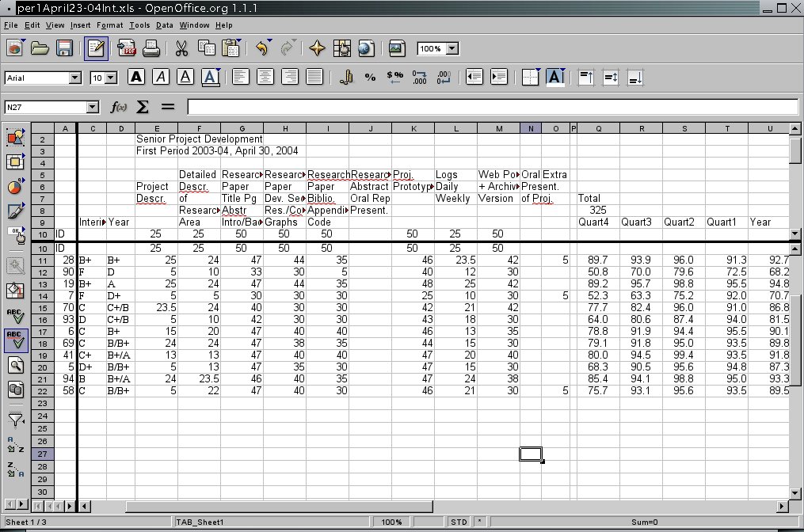Open the Tools menu
The image size is (804, 532).
139,25
